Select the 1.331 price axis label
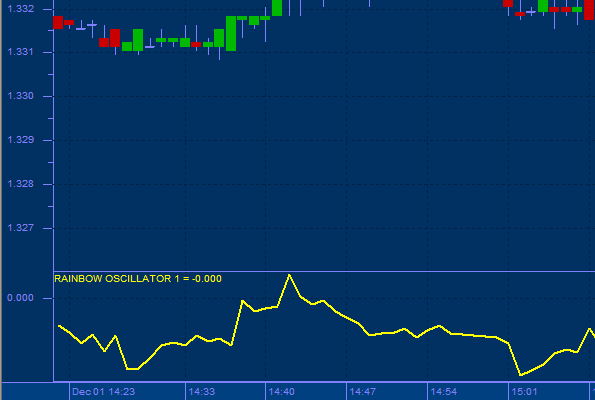Image resolution: width=595 pixels, height=400 pixels. [x=20, y=52]
